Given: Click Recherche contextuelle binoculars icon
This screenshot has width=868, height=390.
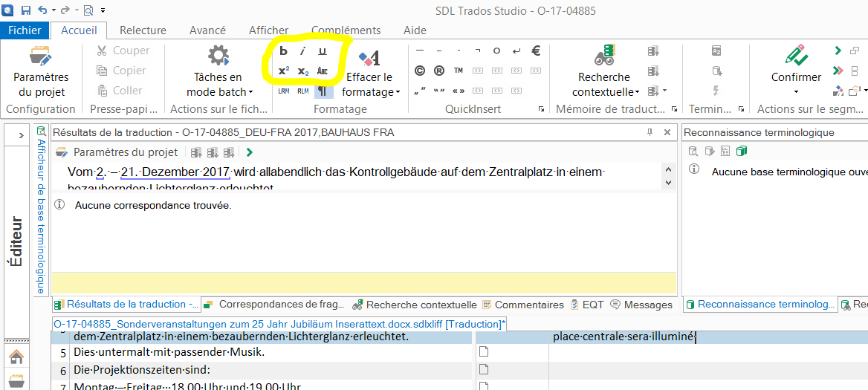Looking at the screenshot, I should [604, 55].
